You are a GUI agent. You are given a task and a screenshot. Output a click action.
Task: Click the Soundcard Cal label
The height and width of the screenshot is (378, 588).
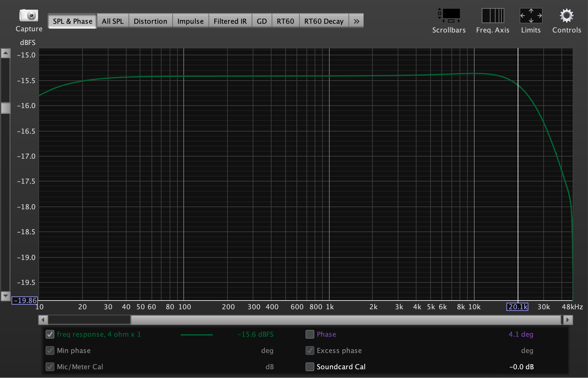click(341, 367)
